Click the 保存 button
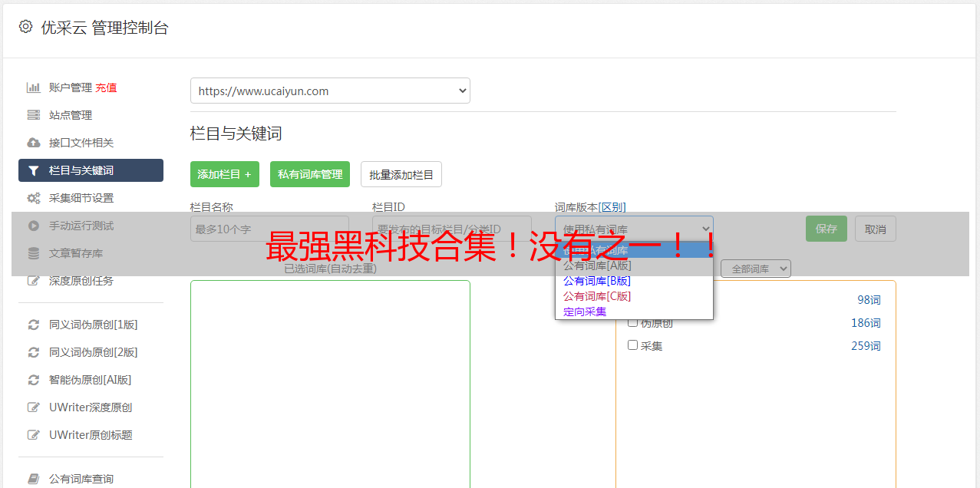 pyautogui.click(x=827, y=229)
